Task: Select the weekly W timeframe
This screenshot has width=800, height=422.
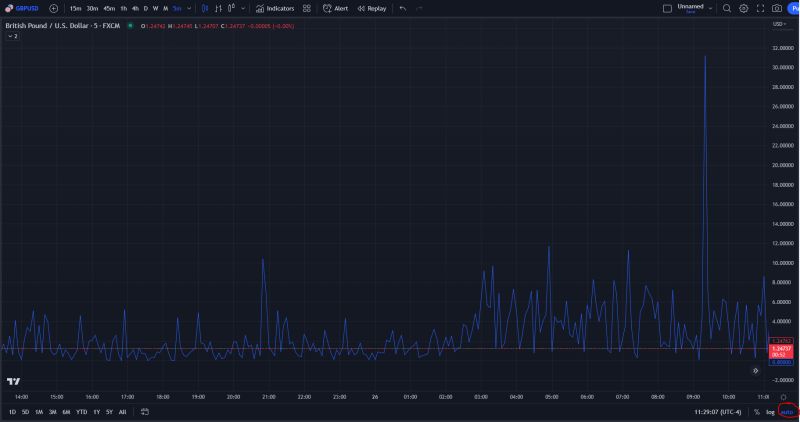Action: [x=156, y=9]
